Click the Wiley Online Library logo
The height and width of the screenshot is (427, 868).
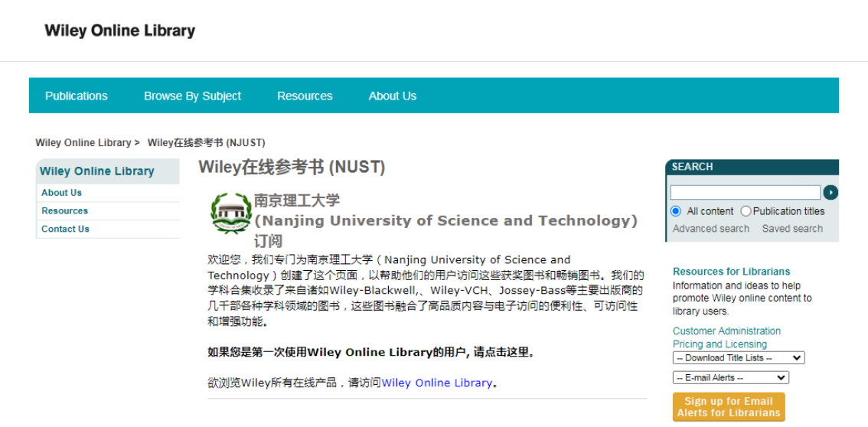point(119,31)
